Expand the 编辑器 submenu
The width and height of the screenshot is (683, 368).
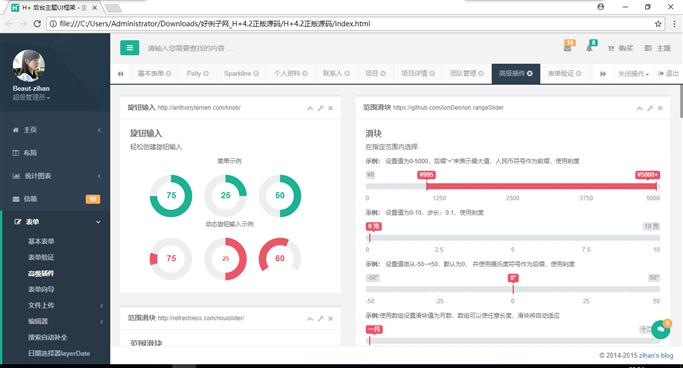point(65,321)
